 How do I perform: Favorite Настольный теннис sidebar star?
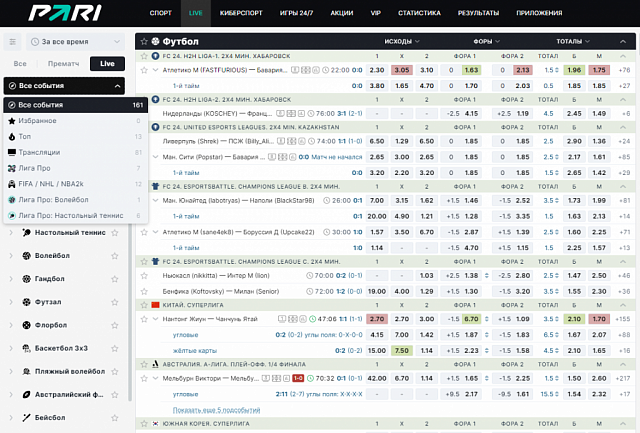tap(115, 233)
